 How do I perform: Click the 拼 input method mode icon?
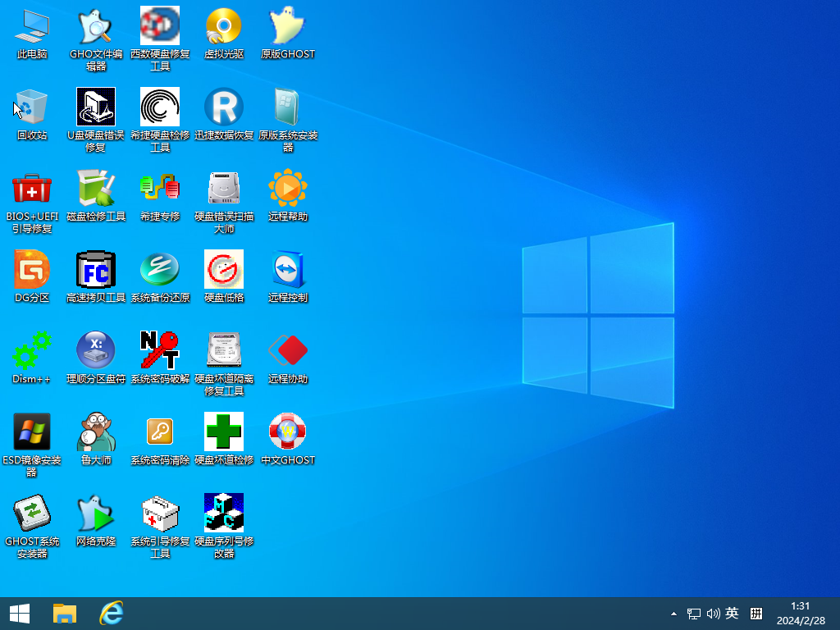[x=756, y=614]
